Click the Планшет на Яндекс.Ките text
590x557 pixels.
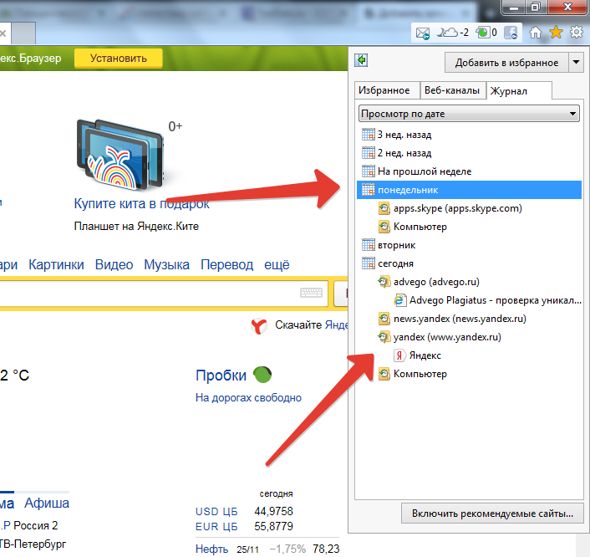coord(136,226)
